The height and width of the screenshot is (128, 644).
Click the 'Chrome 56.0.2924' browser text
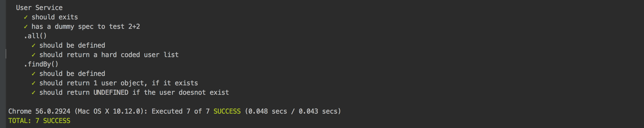39,111
